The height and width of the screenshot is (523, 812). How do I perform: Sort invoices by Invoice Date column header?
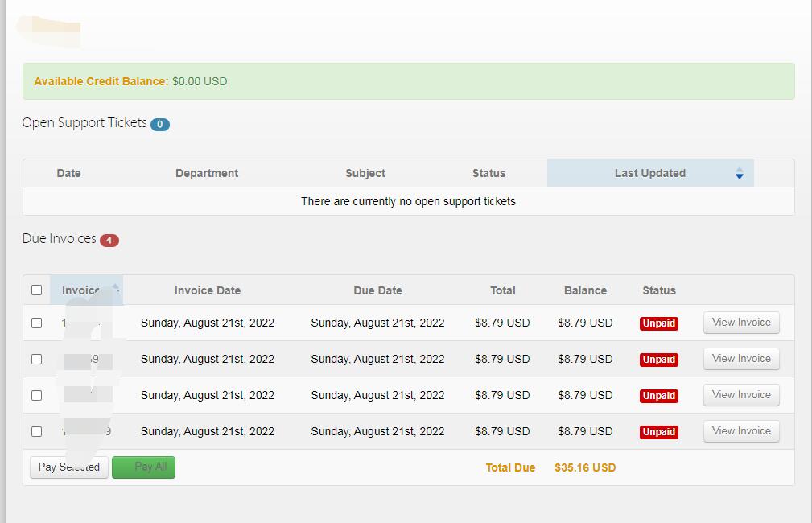(x=207, y=290)
